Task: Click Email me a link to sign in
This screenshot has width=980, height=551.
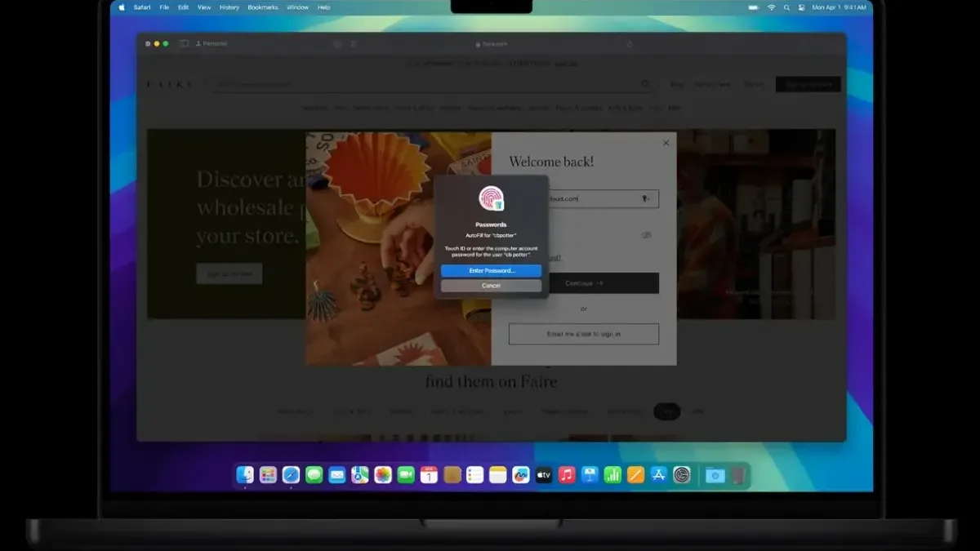Action: point(584,334)
